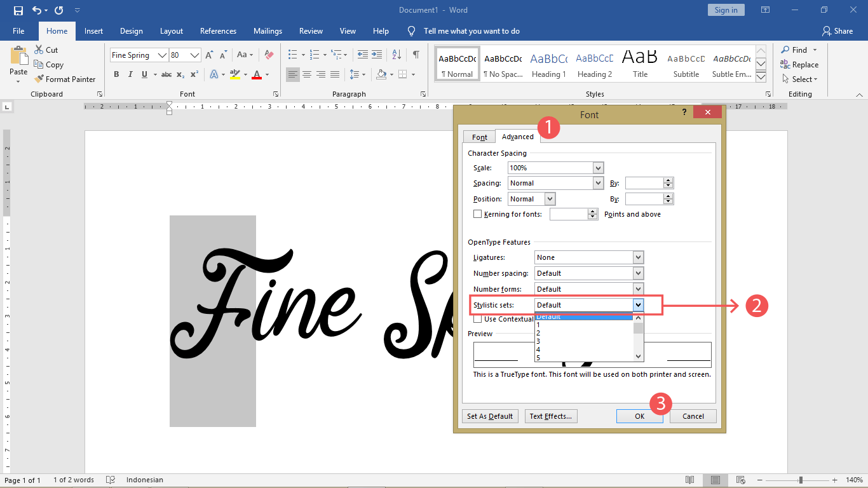868x488 pixels.
Task: Click the Format Painter icon
Action: point(38,79)
